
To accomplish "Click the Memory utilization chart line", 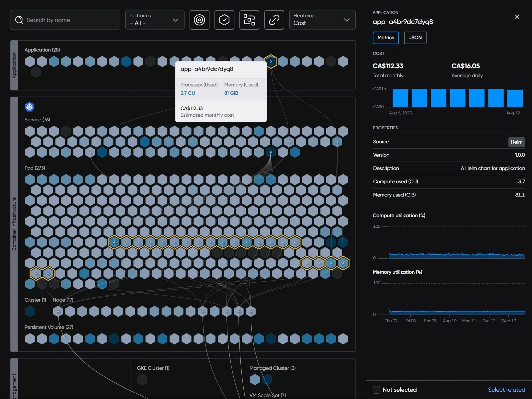I will coord(457,312).
